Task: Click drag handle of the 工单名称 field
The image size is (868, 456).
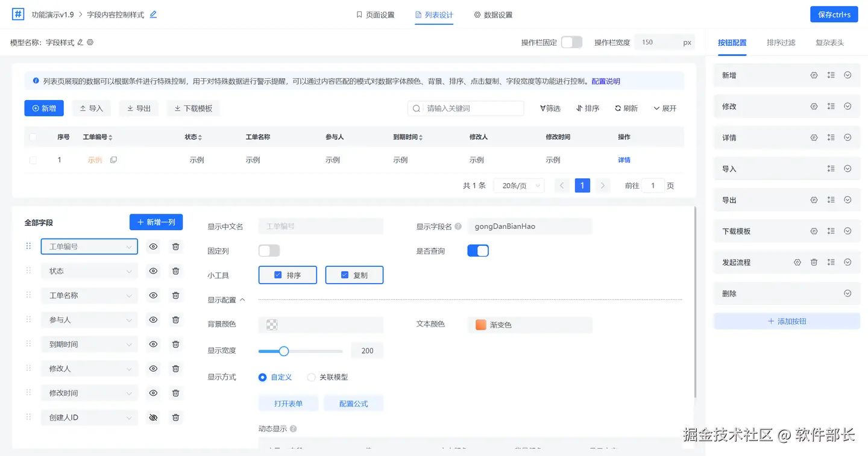Action: pyautogui.click(x=28, y=295)
